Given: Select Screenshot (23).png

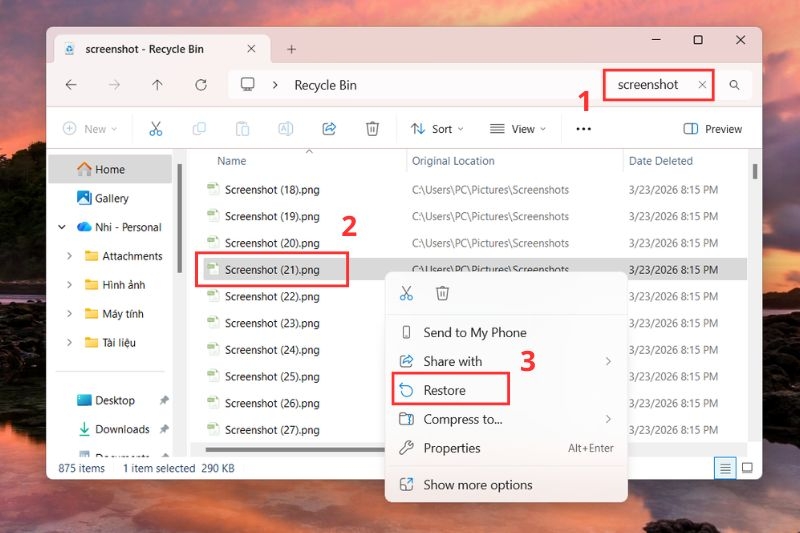Looking at the screenshot, I should 272,323.
